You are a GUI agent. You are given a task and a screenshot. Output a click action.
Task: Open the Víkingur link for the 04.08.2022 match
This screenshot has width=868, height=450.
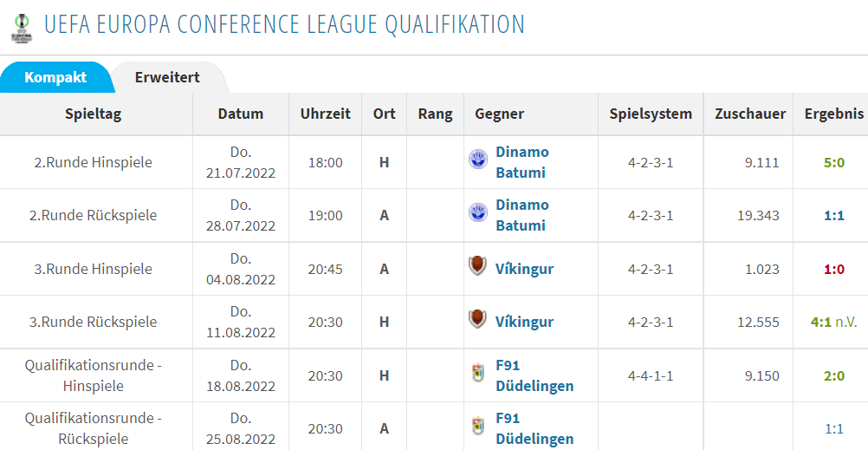coord(524,270)
